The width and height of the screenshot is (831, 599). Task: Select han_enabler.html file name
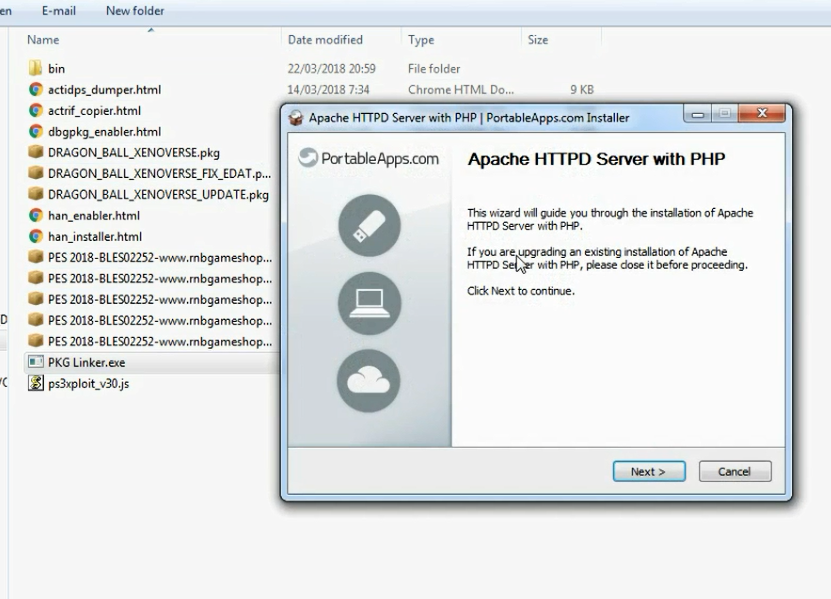(x=94, y=216)
